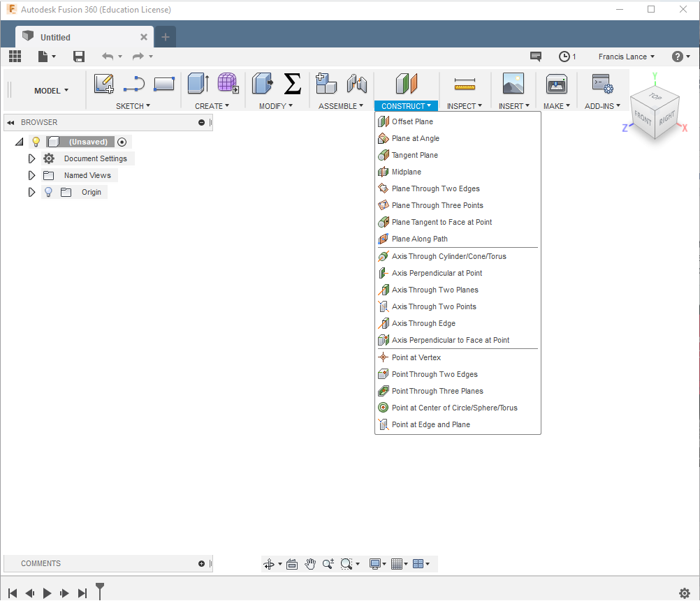Expand the COMMENTS panel plus button
Screen dimensions: 700x601
pos(201,564)
